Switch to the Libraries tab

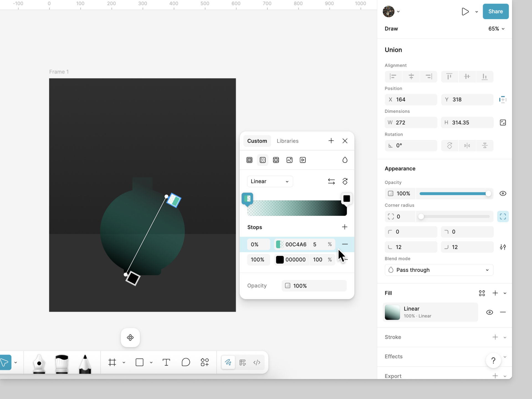(287, 141)
